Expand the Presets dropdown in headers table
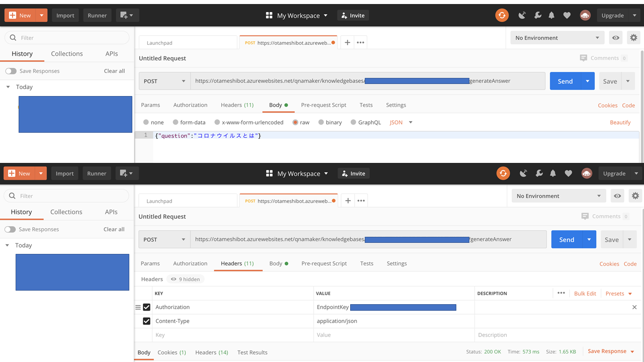The image size is (644, 362). 619,294
